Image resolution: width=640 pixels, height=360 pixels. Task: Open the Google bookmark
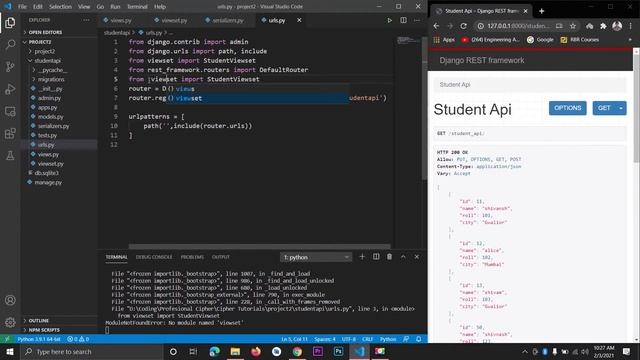tap(540, 40)
